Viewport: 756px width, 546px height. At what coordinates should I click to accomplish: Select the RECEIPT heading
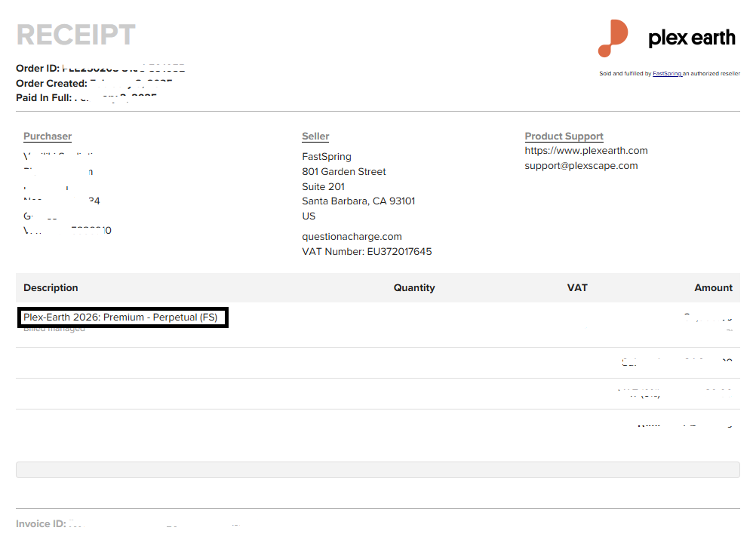[76, 35]
